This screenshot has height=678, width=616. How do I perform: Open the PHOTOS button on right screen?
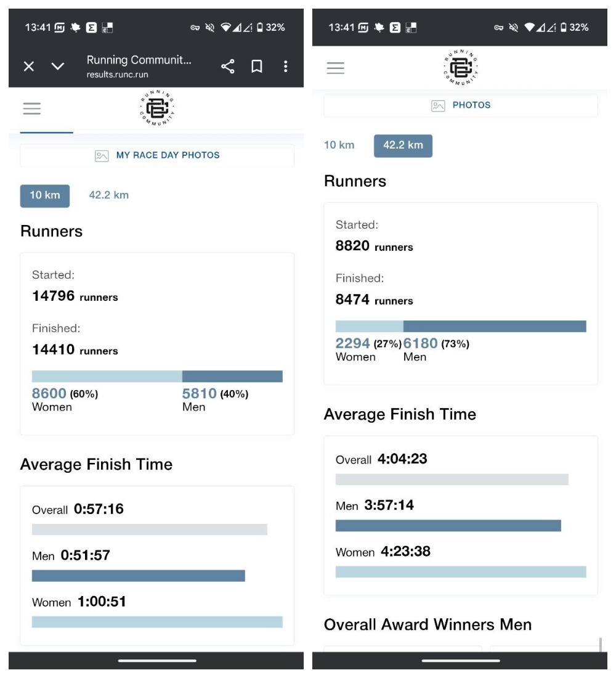pos(461,105)
